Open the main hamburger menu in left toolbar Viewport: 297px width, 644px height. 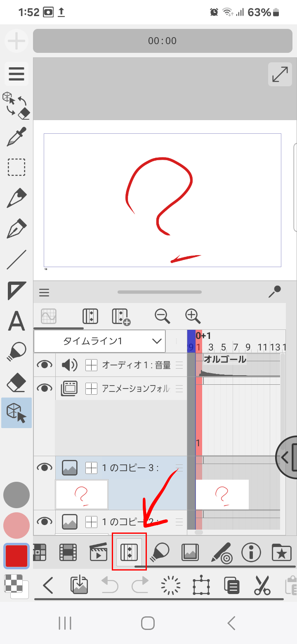(x=16, y=74)
